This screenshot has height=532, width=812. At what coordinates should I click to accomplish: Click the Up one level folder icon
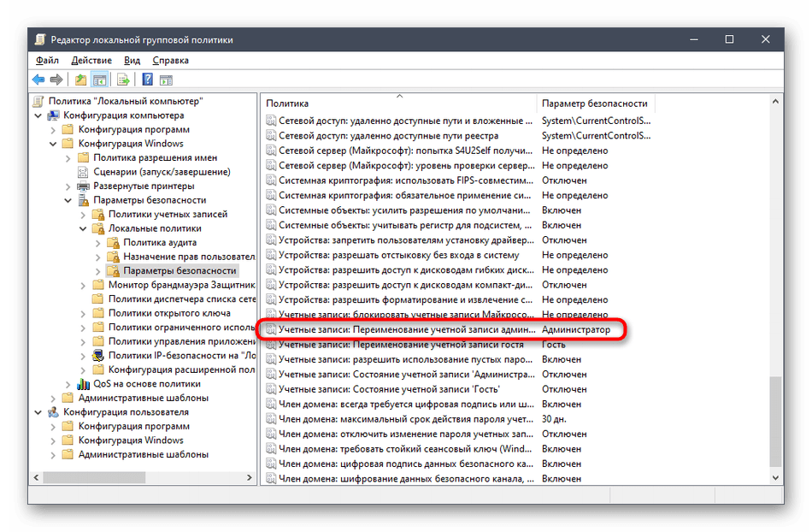pos(80,80)
